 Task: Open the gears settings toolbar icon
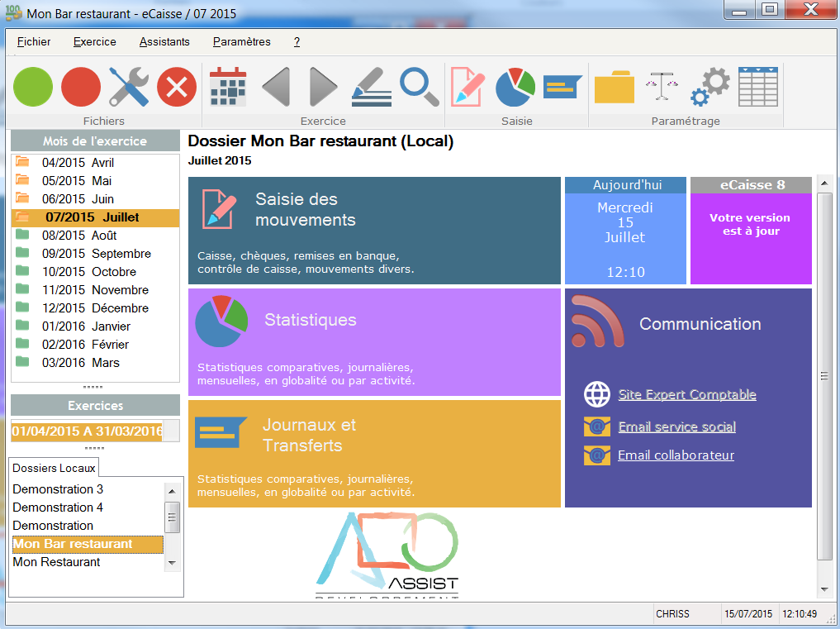[x=710, y=87]
